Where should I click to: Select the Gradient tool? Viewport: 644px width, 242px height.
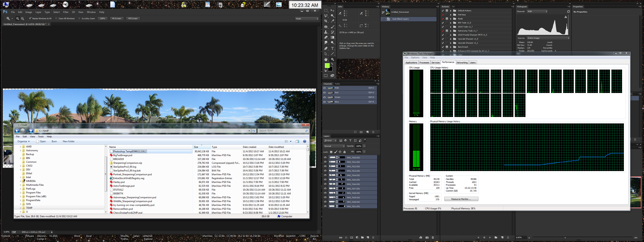[x=332, y=38]
